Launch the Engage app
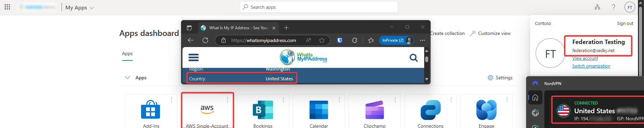Image resolution: width=644 pixels, height=128 pixels. pyautogui.click(x=486, y=111)
